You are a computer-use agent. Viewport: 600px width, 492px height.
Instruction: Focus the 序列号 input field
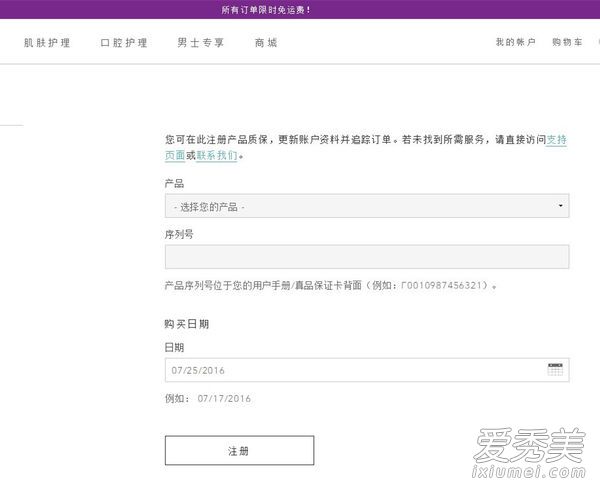pyautogui.click(x=367, y=257)
